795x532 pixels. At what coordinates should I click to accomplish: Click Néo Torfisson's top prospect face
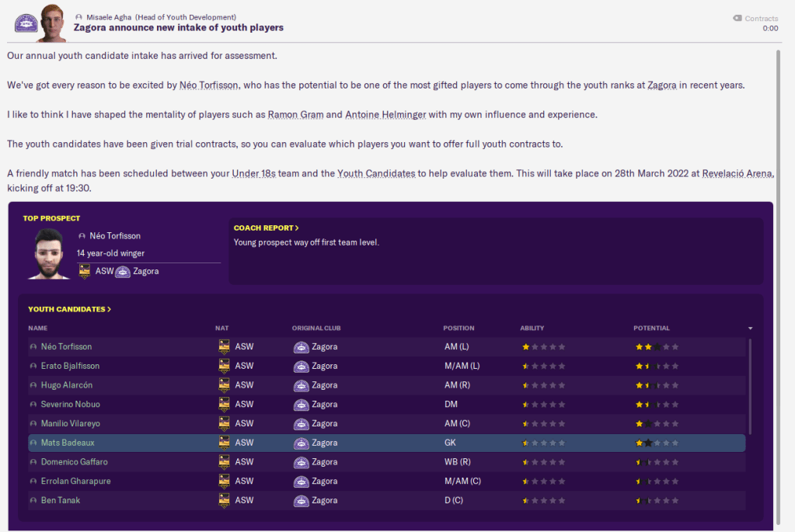click(x=49, y=253)
